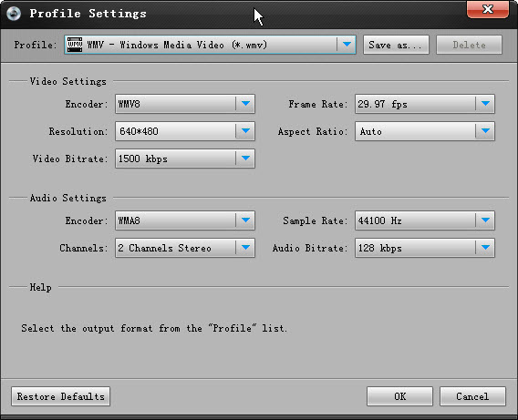Image resolution: width=518 pixels, height=420 pixels.
Task: Click the Cancel button
Action: click(x=472, y=396)
